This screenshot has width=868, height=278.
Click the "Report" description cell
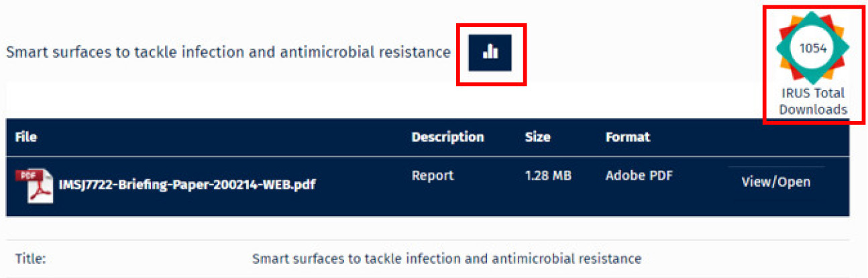pos(432,176)
